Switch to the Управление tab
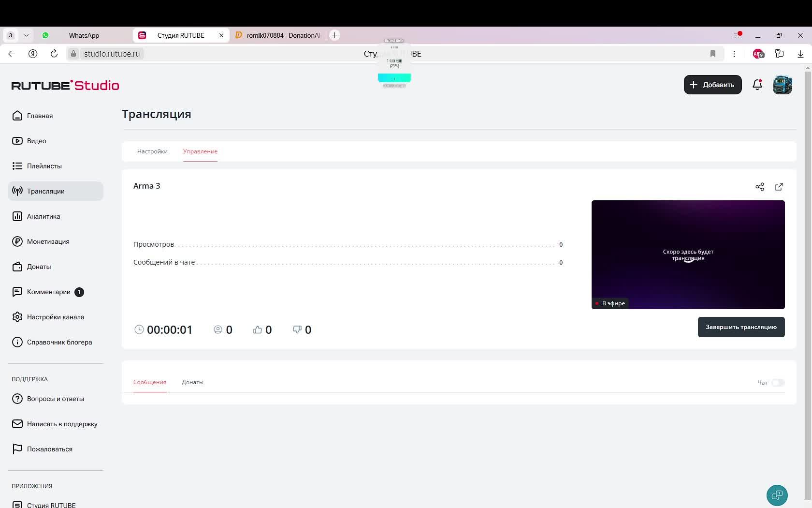The height and width of the screenshot is (508, 812). 200,151
